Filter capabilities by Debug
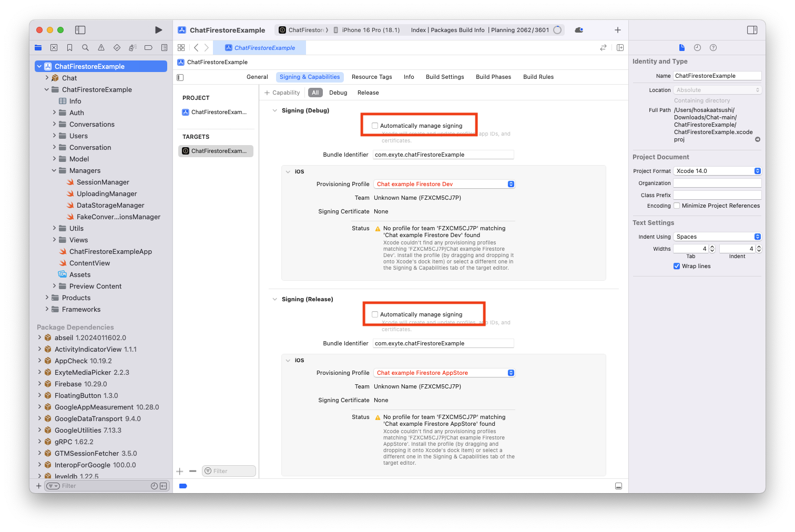 click(338, 93)
